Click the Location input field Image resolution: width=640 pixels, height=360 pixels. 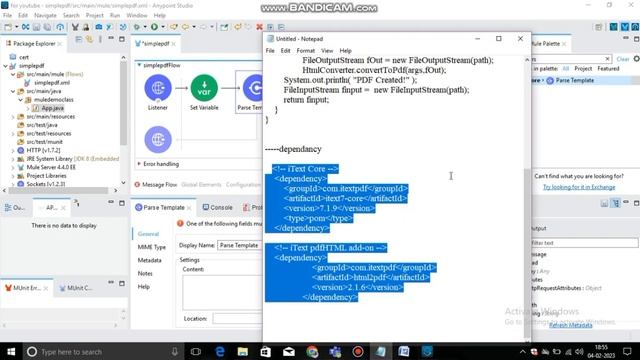pyautogui.click(x=237, y=318)
